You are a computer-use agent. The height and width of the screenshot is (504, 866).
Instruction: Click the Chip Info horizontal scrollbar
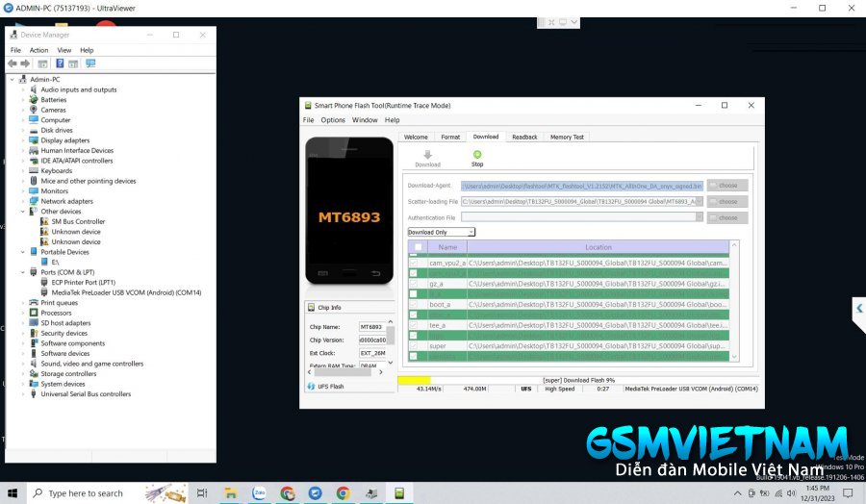point(344,372)
